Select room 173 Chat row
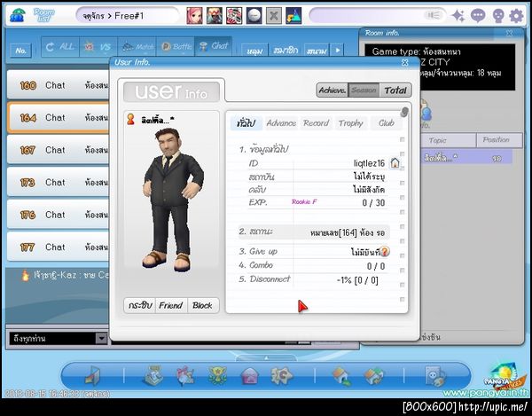Image resolution: width=532 pixels, height=416 pixels. [x=59, y=182]
